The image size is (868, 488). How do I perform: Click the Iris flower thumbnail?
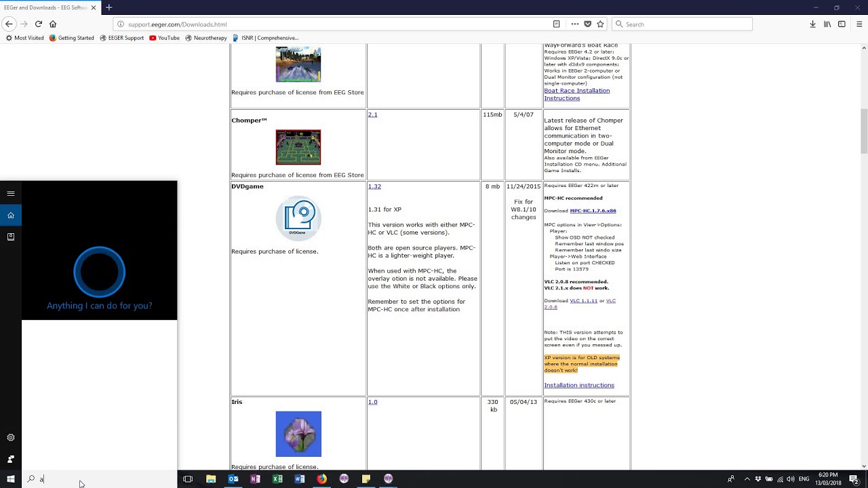[298, 434]
